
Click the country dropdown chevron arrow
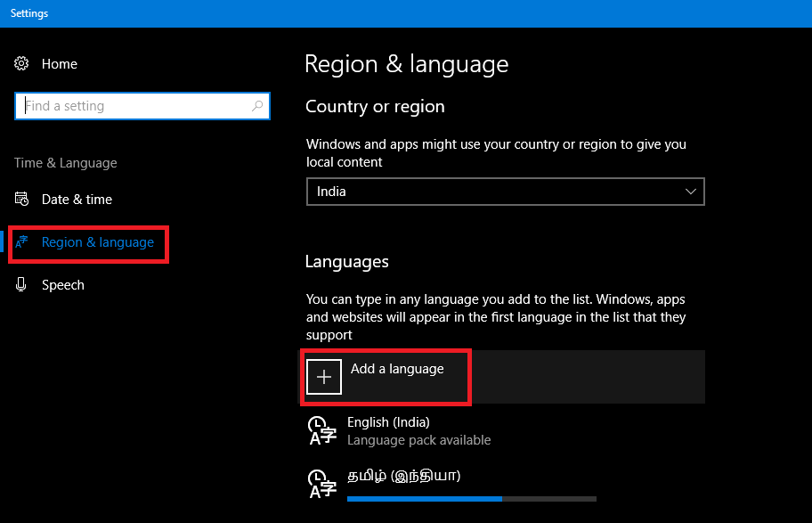[x=690, y=192]
